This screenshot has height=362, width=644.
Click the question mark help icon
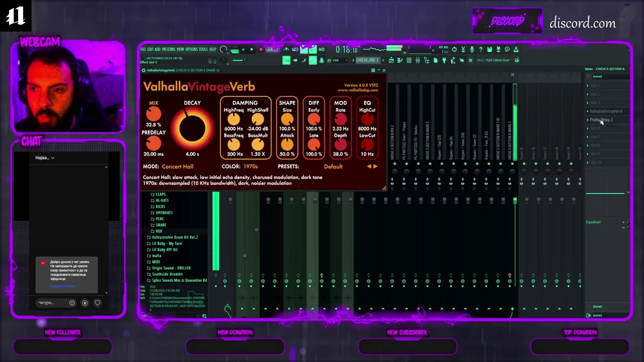point(480,49)
